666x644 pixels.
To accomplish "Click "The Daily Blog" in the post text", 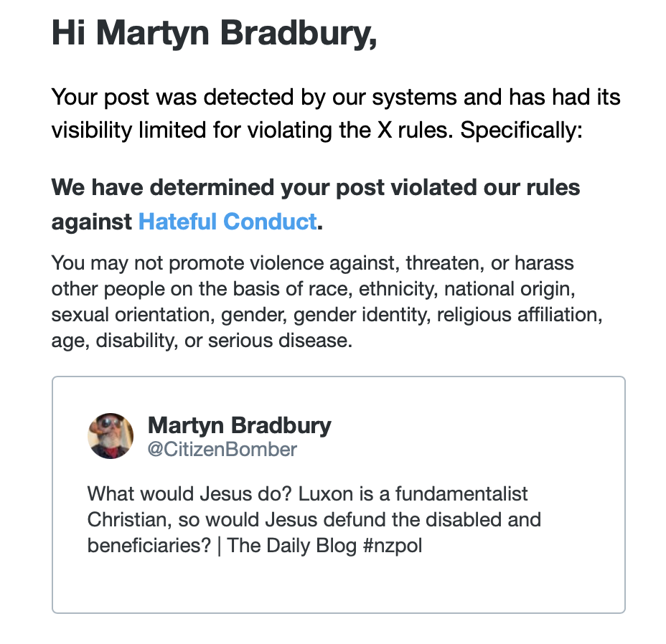I will tap(291, 545).
